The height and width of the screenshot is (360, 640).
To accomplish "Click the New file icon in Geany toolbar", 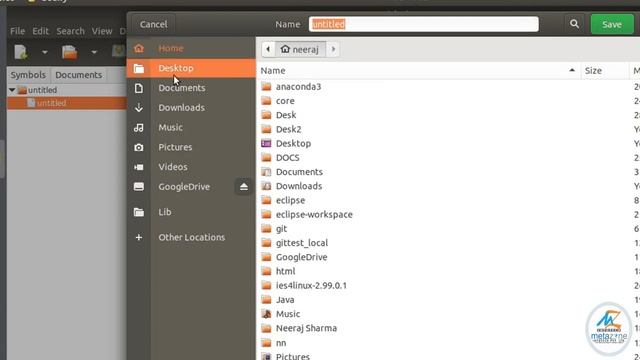I will tap(21, 52).
